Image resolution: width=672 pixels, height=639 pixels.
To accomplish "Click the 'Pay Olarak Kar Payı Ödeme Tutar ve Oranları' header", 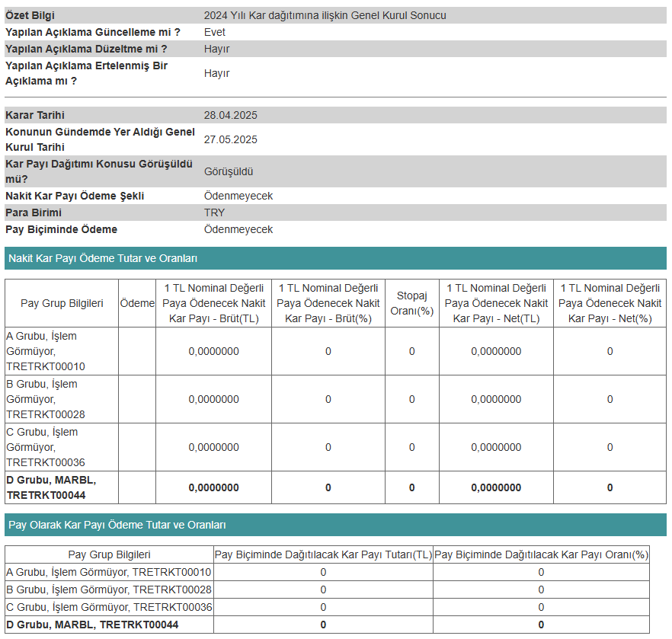I will click(335, 525).
